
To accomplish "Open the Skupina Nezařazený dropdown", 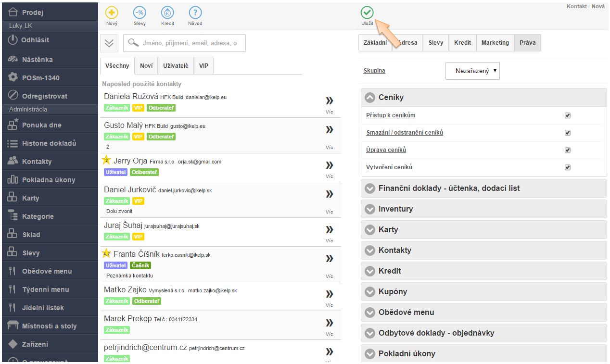I will coord(472,71).
